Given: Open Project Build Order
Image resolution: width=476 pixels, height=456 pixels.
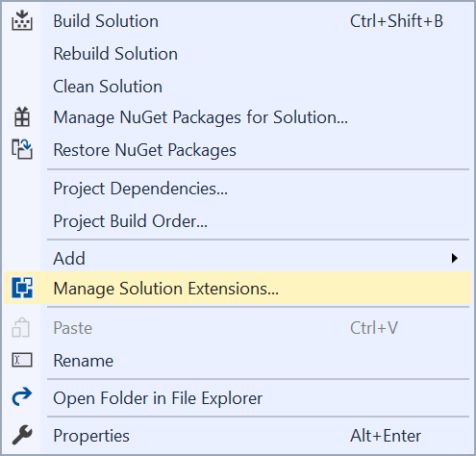Looking at the screenshot, I should point(238,221).
